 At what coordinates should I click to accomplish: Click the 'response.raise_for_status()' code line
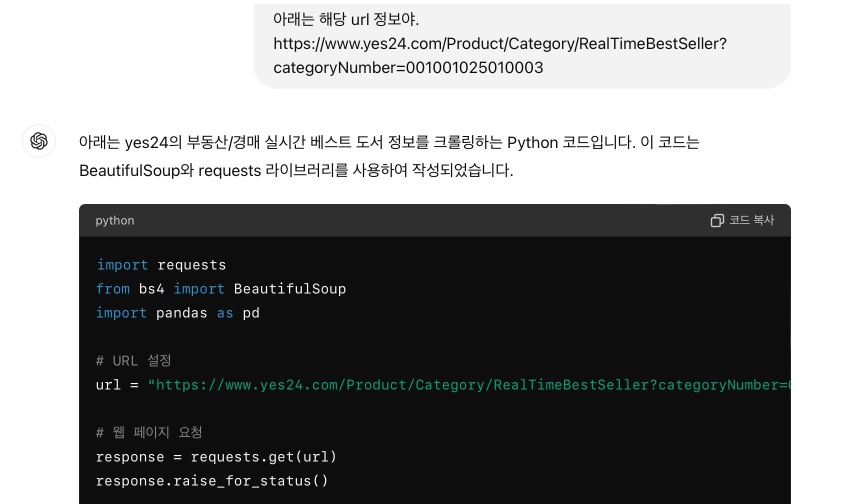coord(211,481)
